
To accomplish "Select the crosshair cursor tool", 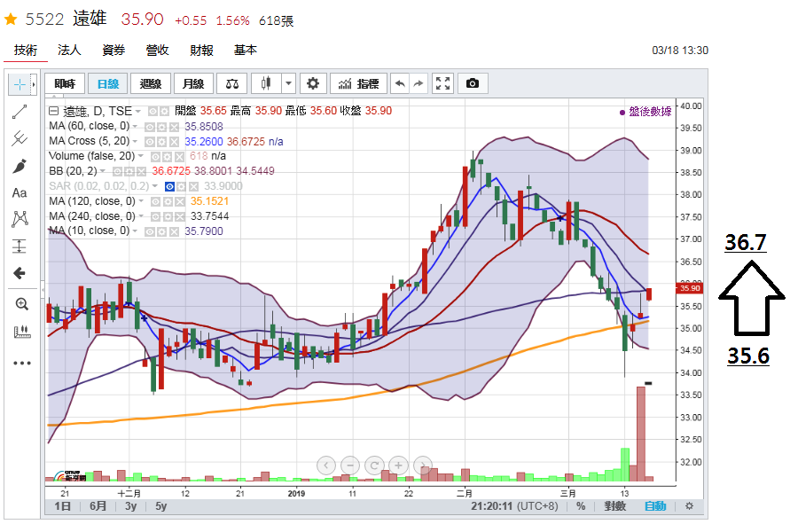I will coord(20,84).
